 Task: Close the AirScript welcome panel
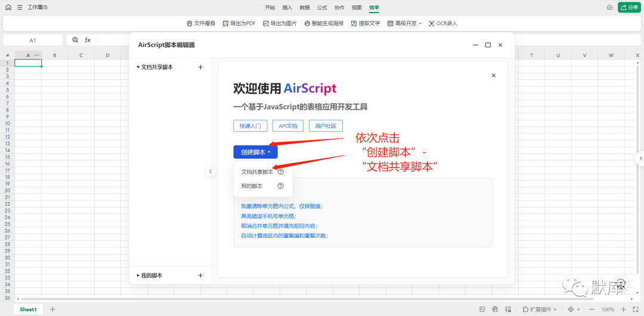point(494,75)
